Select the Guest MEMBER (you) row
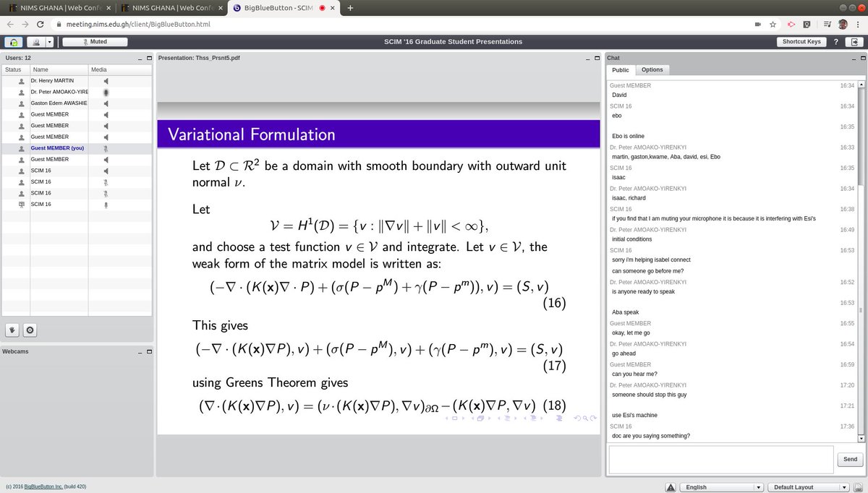Viewport: 868px width, 493px height. tap(77, 148)
